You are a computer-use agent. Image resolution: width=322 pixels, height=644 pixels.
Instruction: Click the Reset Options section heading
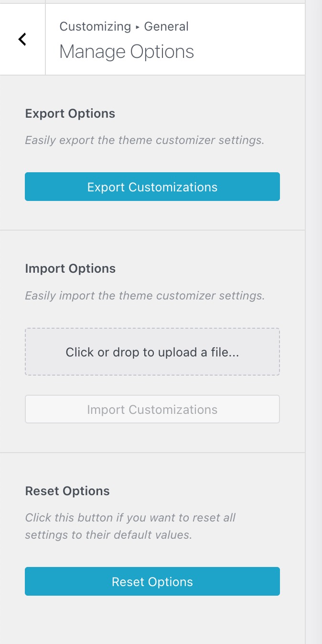click(67, 491)
